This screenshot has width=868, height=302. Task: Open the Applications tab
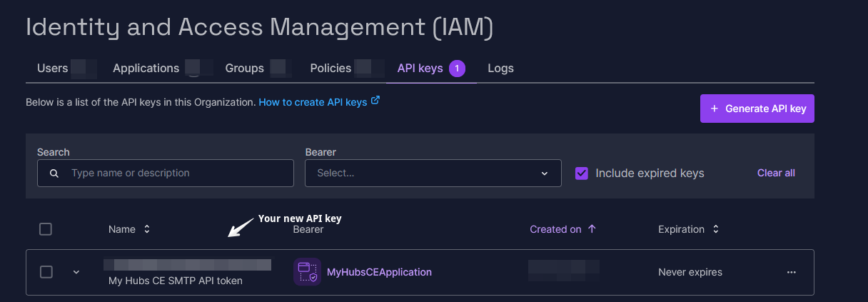click(146, 69)
